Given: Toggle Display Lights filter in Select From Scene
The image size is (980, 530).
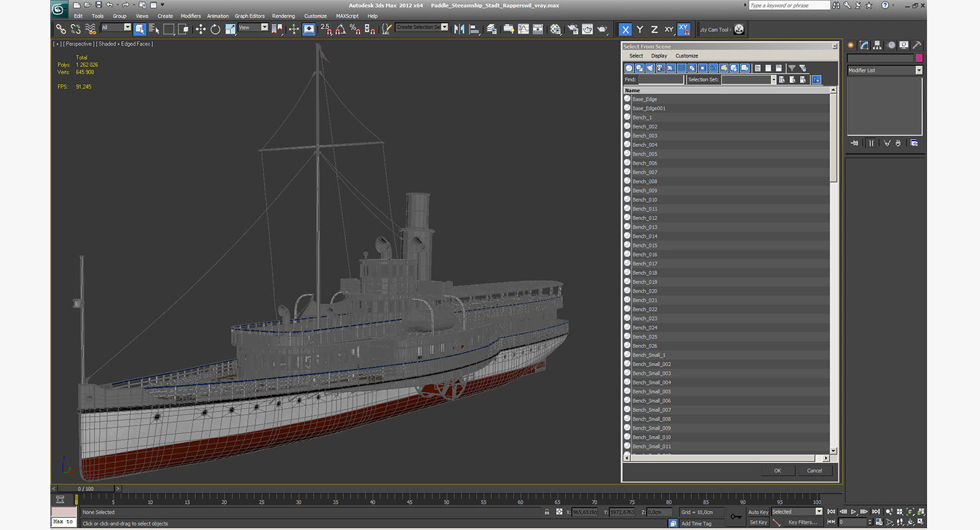Looking at the screenshot, I should [650, 68].
